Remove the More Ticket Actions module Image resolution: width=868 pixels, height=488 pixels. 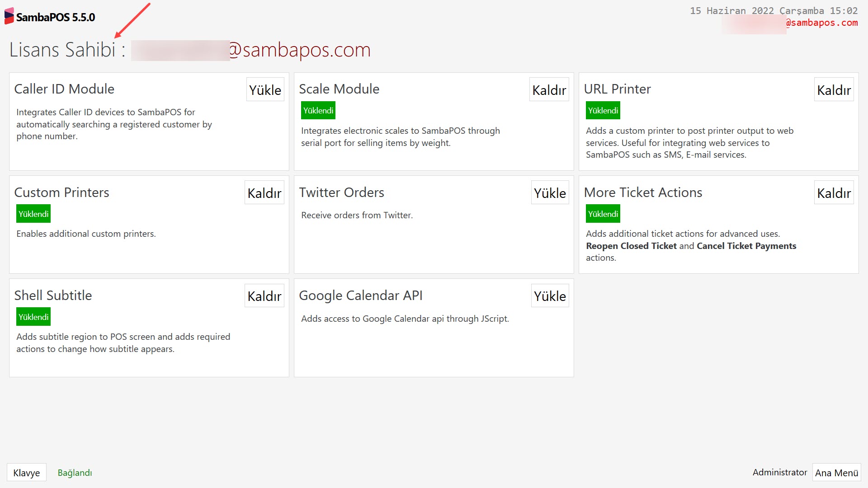point(834,192)
